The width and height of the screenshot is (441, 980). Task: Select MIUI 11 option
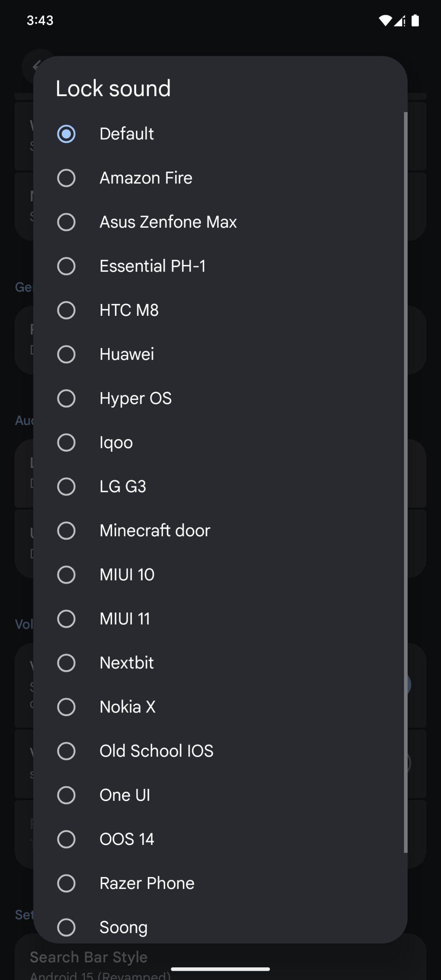(220, 619)
